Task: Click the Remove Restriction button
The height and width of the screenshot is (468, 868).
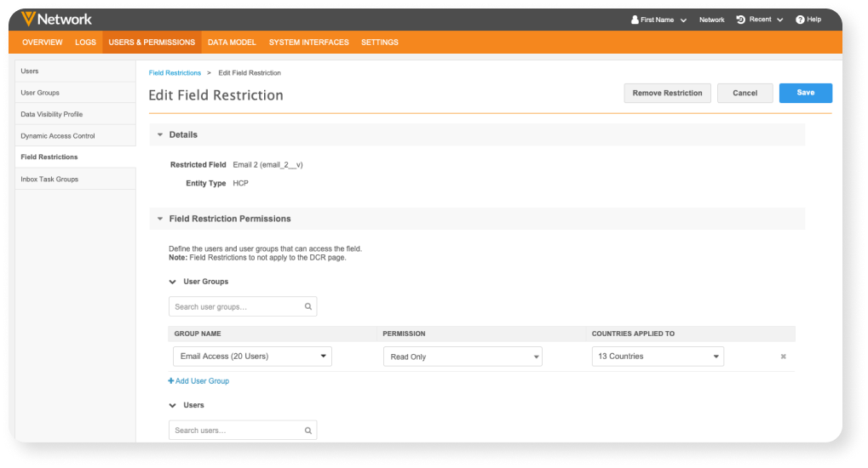Action: 667,93
